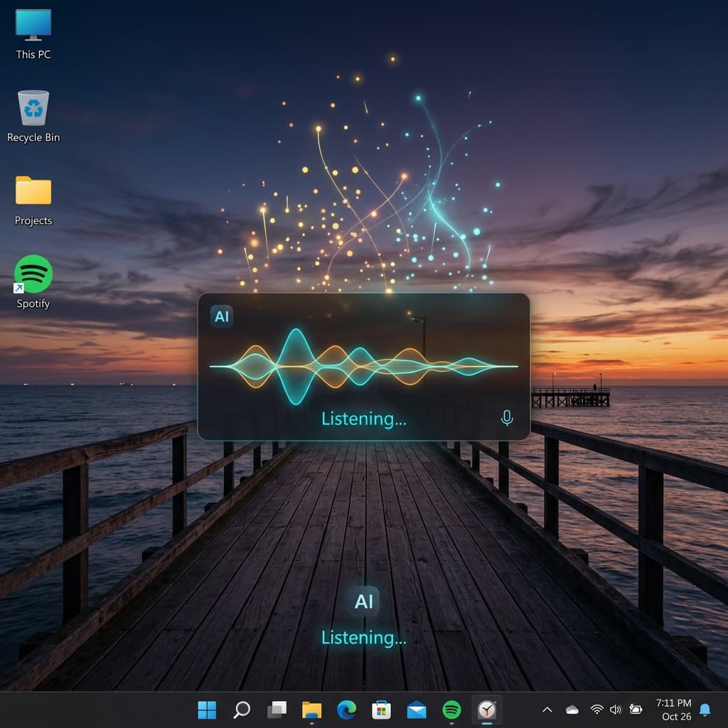Click the Listening... text in the panel
Viewport: 728px width, 728px height.
(x=363, y=419)
